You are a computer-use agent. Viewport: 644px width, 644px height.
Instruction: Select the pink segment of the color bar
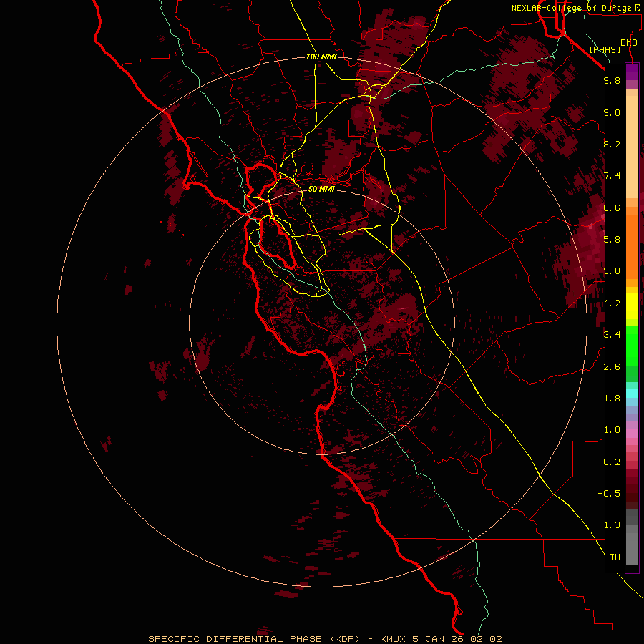[x=632, y=434]
